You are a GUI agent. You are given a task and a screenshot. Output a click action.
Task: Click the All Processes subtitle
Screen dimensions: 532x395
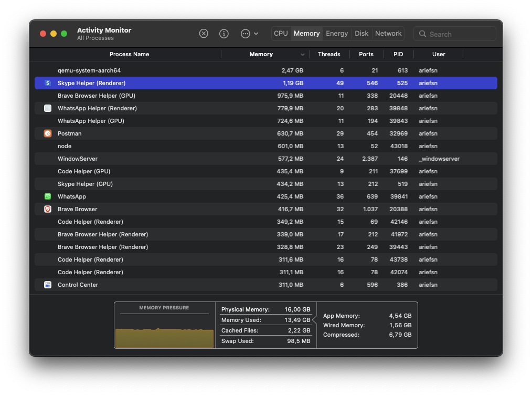pyautogui.click(x=95, y=38)
